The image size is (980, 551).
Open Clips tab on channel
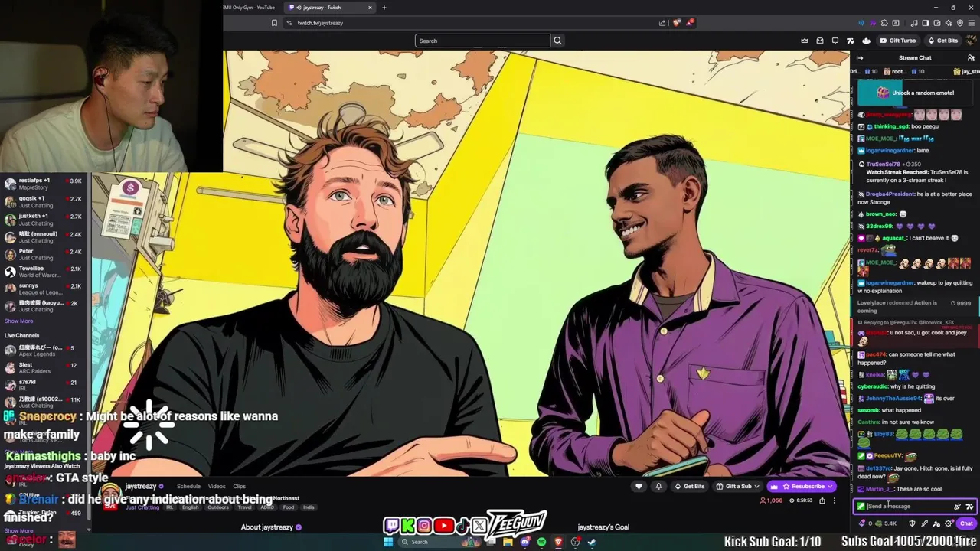point(239,486)
